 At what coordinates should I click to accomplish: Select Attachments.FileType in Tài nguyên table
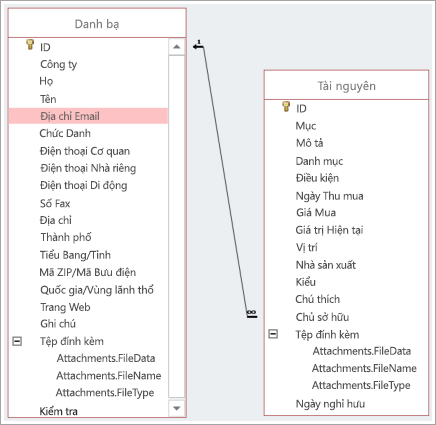click(x=361, y=385)
